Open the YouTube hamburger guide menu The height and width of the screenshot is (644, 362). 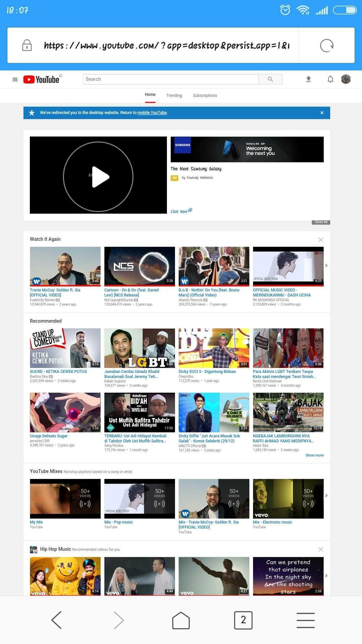coord(15,79)
